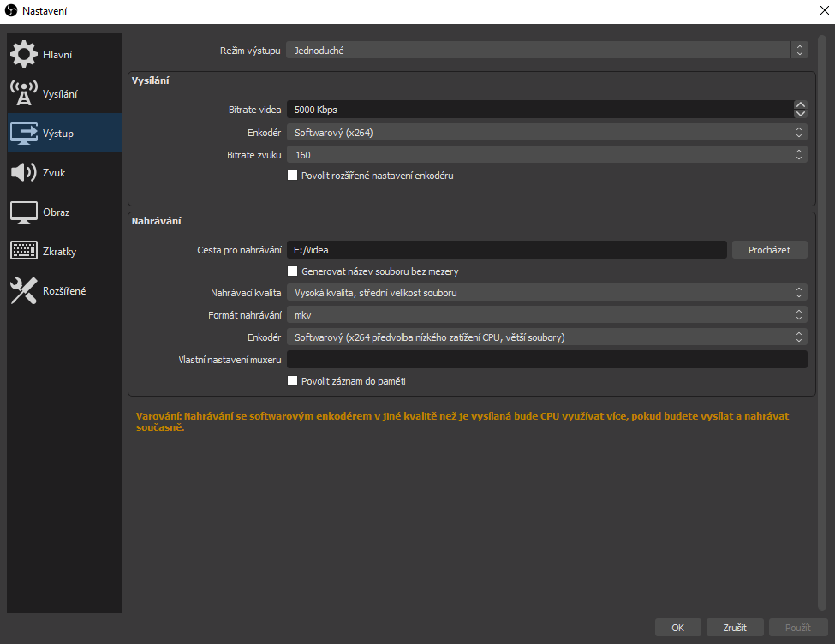Click the Vlastní nastavení muxeru text field

pos(546,360)
